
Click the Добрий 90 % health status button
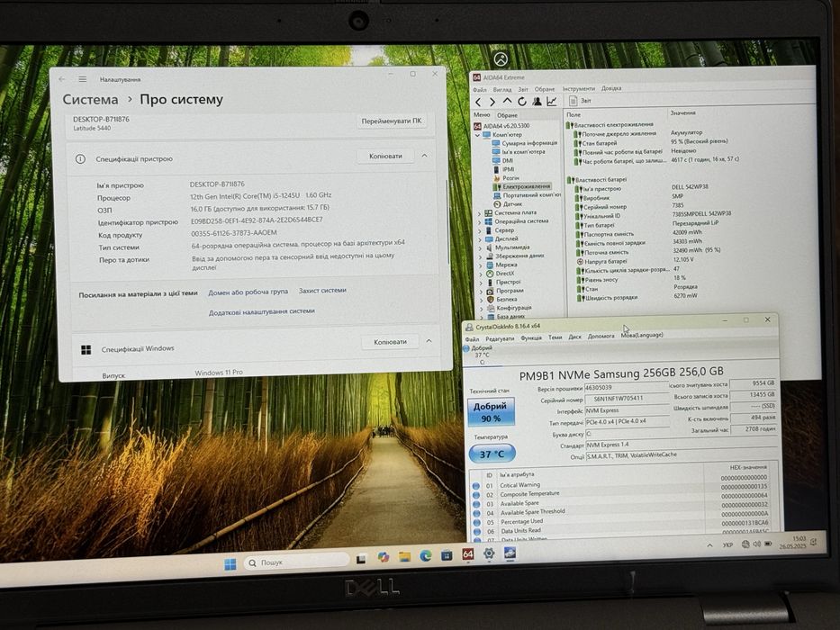pos(491,411)
